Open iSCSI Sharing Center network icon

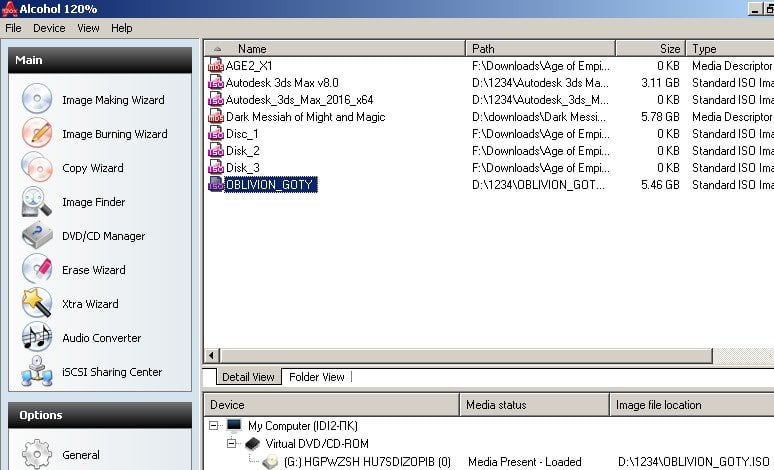click(x=37, y=371)
